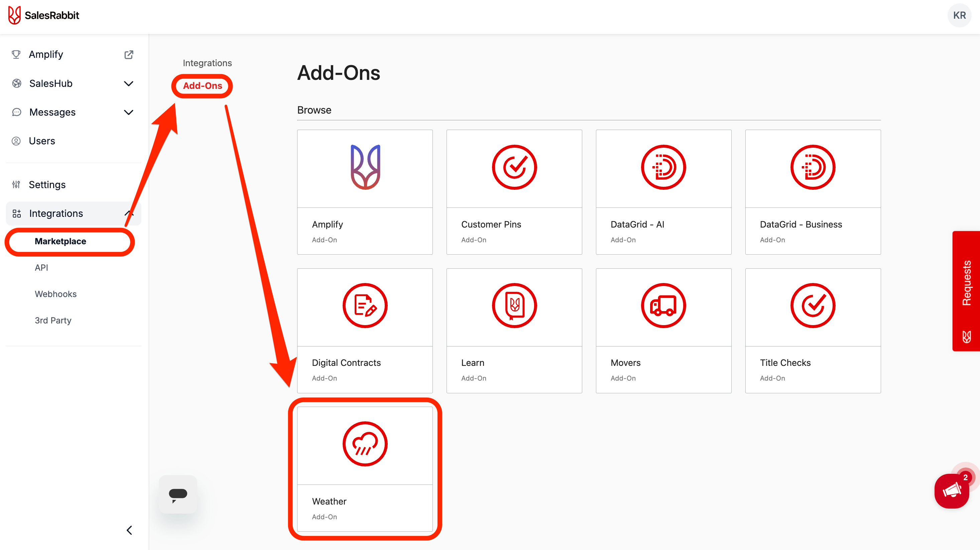Image resolution: width=980 pixels, height=550 pixels.
Task: Open the Webhooks page
Action: click(55, 294)
